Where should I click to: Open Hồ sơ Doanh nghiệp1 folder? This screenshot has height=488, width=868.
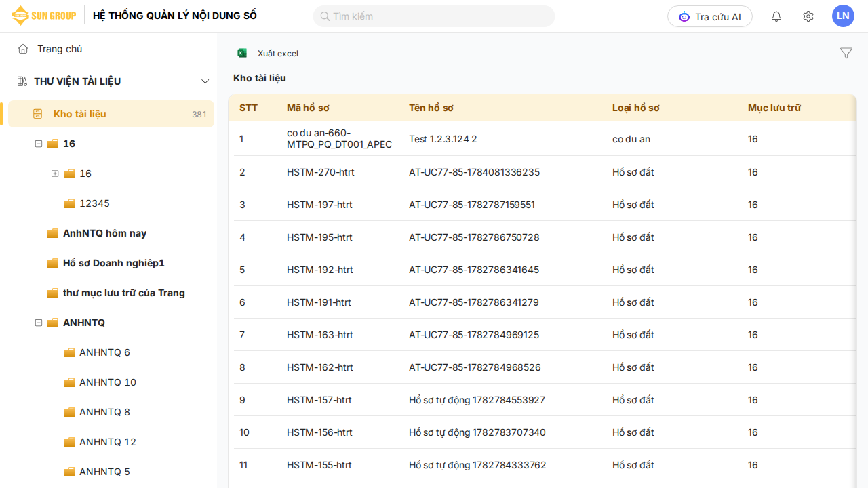[x=114, y=263]
